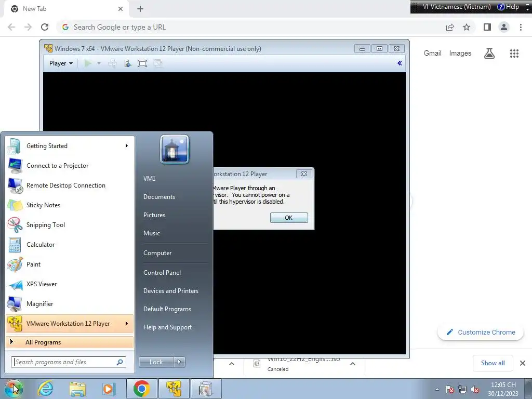
Task: Open VM1 user folder
Action: coord(149,179)
